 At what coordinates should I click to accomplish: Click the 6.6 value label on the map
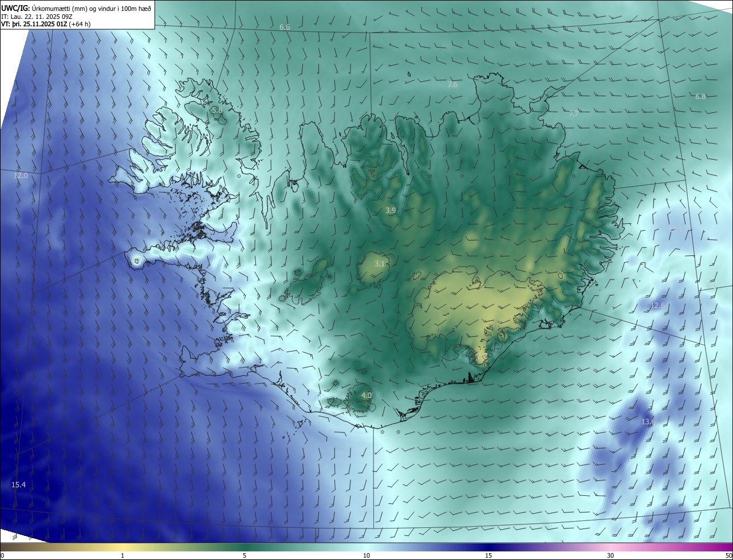[285, 27]
